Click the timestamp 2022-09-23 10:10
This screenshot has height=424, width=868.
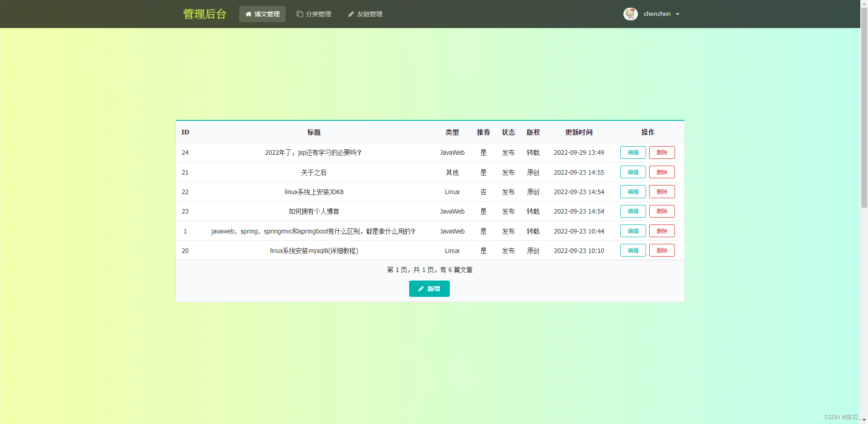[x=579, y=251]
